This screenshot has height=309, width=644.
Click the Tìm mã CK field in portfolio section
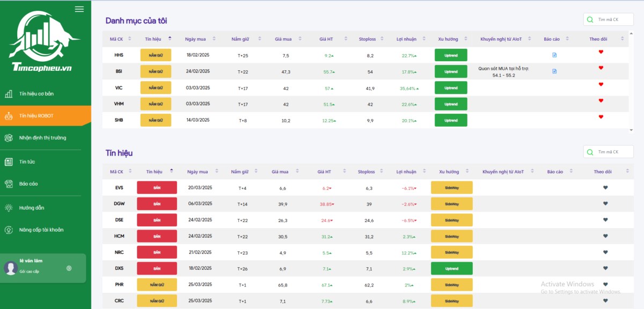(x=613, y=19)
